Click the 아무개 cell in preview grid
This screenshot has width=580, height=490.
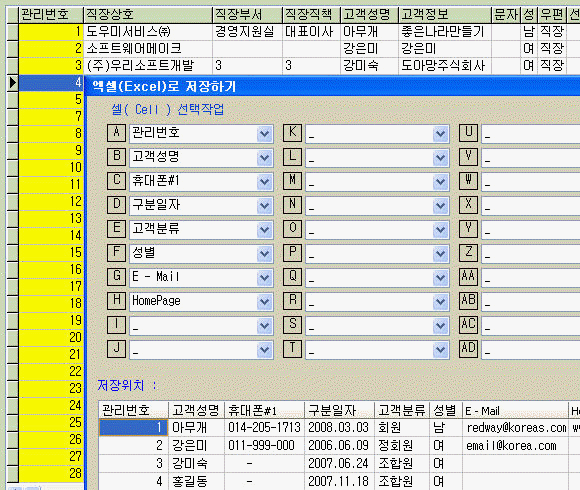[196, 428]
